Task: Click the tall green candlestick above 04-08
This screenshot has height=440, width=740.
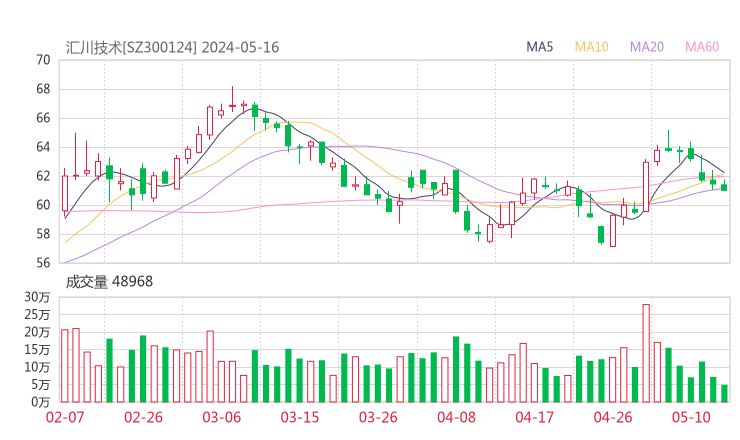Action: [x=456, y=191]
